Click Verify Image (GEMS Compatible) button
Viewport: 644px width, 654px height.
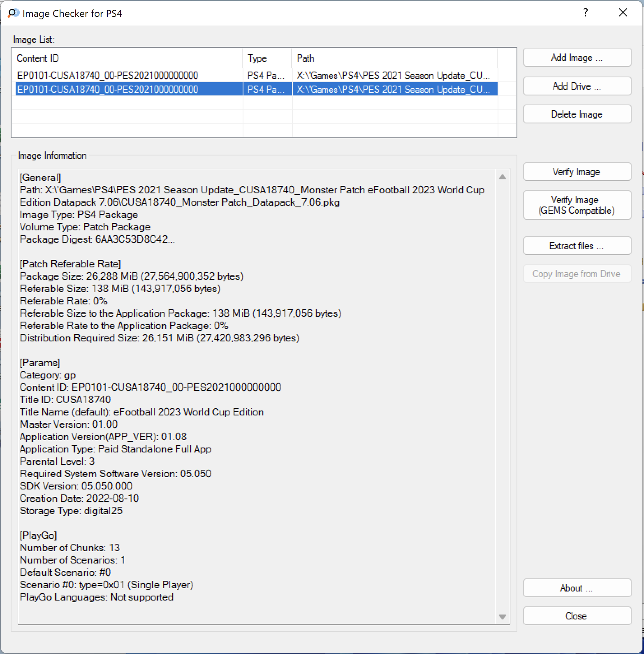click(x=577, y=205)
